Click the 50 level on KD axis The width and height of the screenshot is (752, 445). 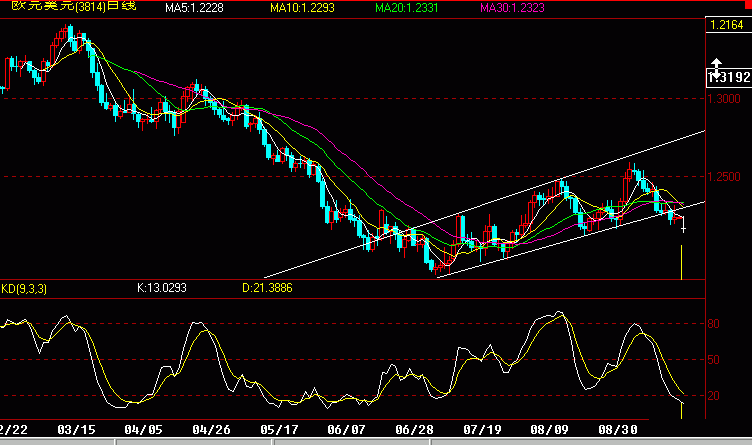[x=714, y=360]
